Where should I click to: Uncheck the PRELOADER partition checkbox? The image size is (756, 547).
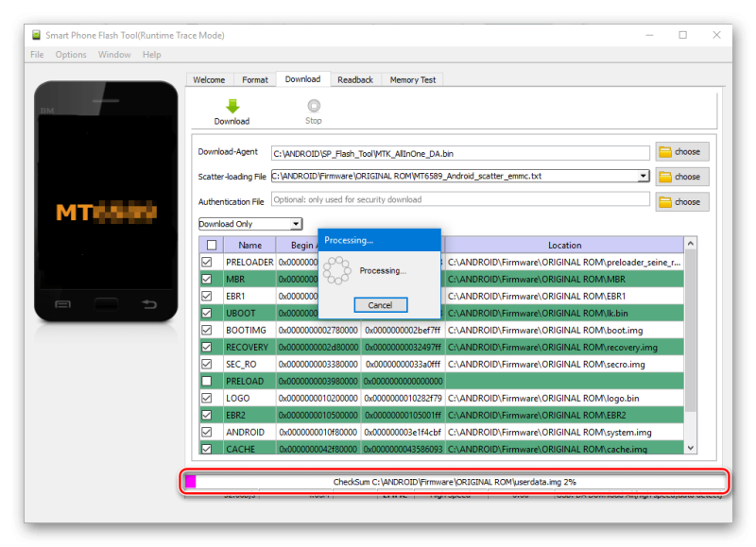pos(207,262)
